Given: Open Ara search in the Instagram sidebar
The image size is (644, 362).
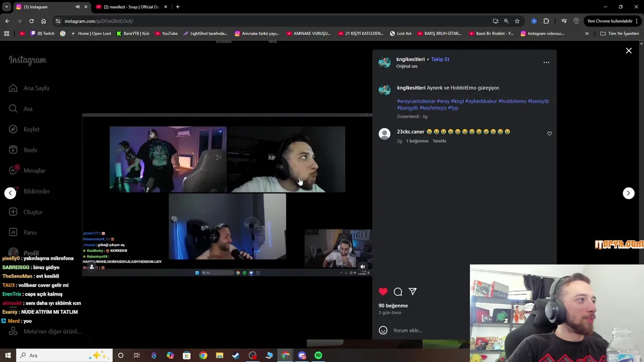Looking at the screenshot, I should click(21, 109).
